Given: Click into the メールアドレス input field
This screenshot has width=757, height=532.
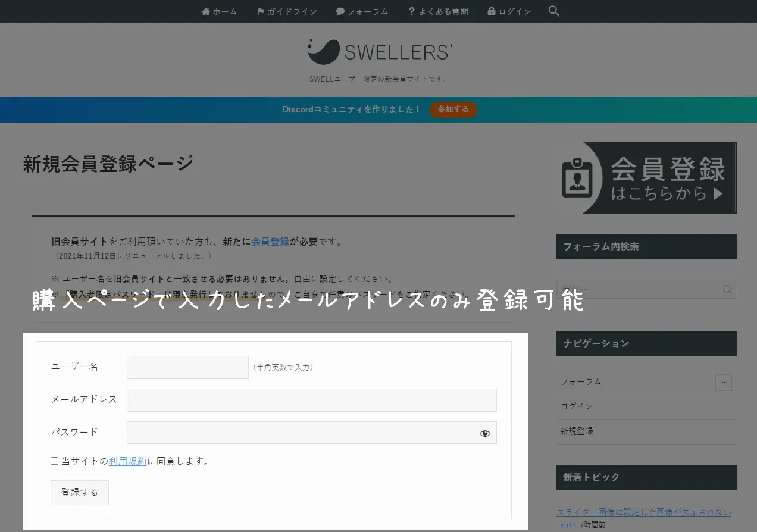Looking at the screenshot, I should point(311,400).
